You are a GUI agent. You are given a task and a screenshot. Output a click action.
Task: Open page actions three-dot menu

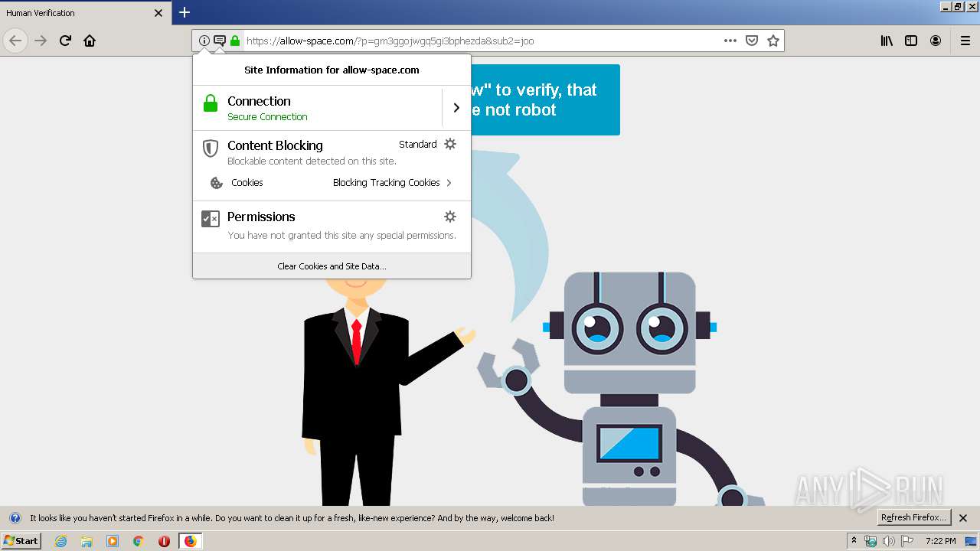pos(730,41)
